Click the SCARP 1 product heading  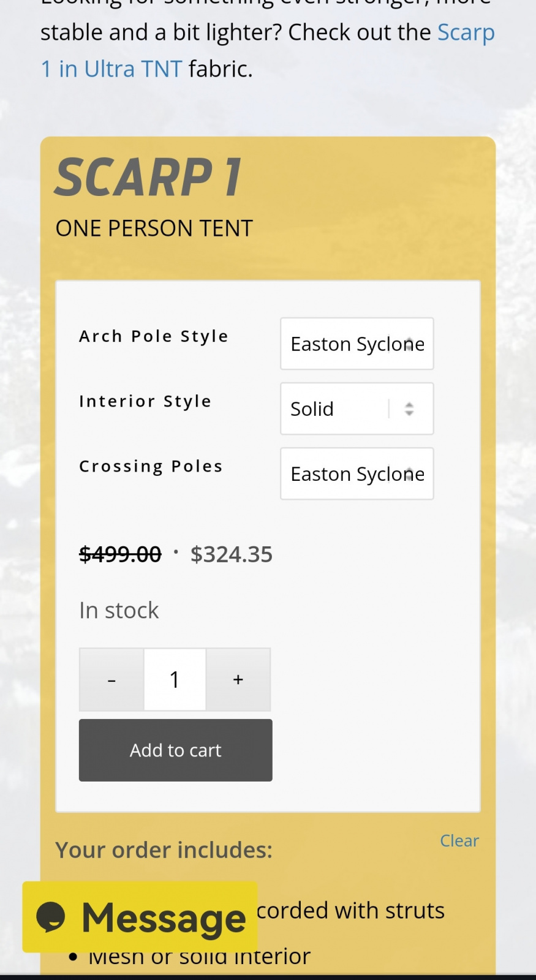point(148,178)
